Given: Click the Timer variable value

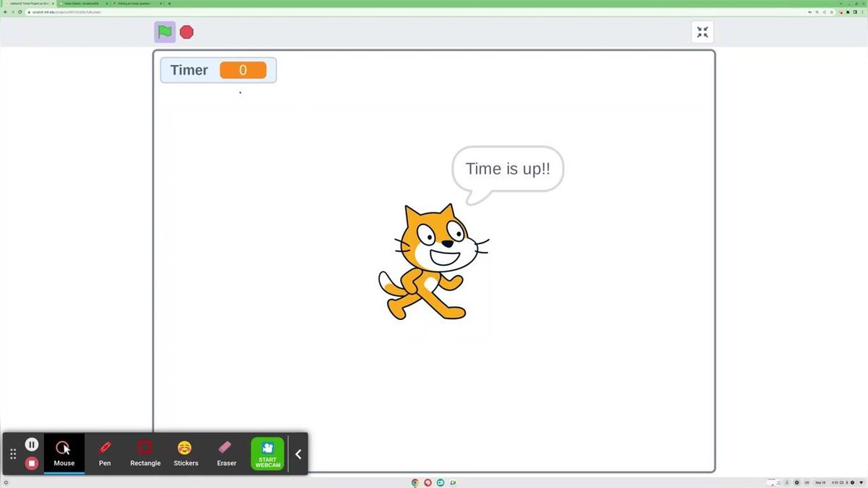Looking at the screenshot, I should [x=243, y=70].
